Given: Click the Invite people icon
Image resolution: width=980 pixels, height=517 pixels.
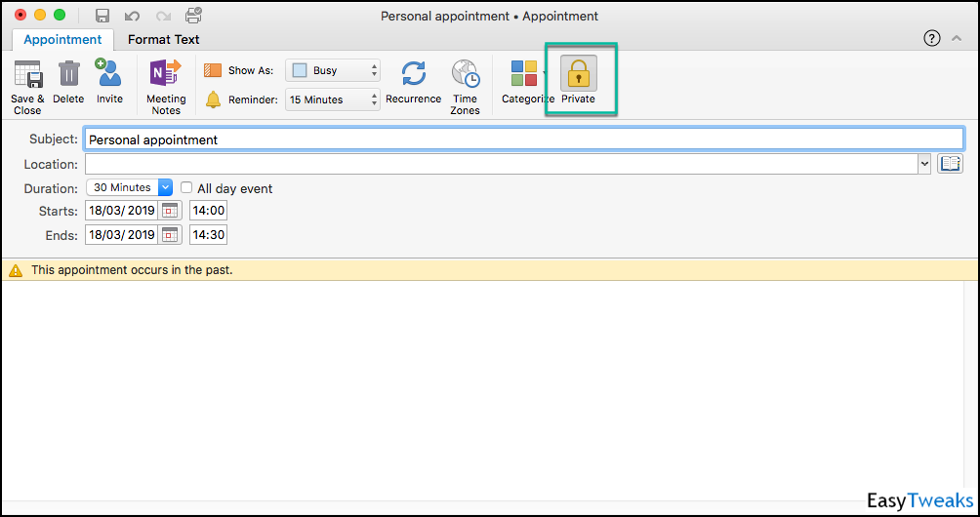Looking at the screenshot, I should tap(108, 76).
